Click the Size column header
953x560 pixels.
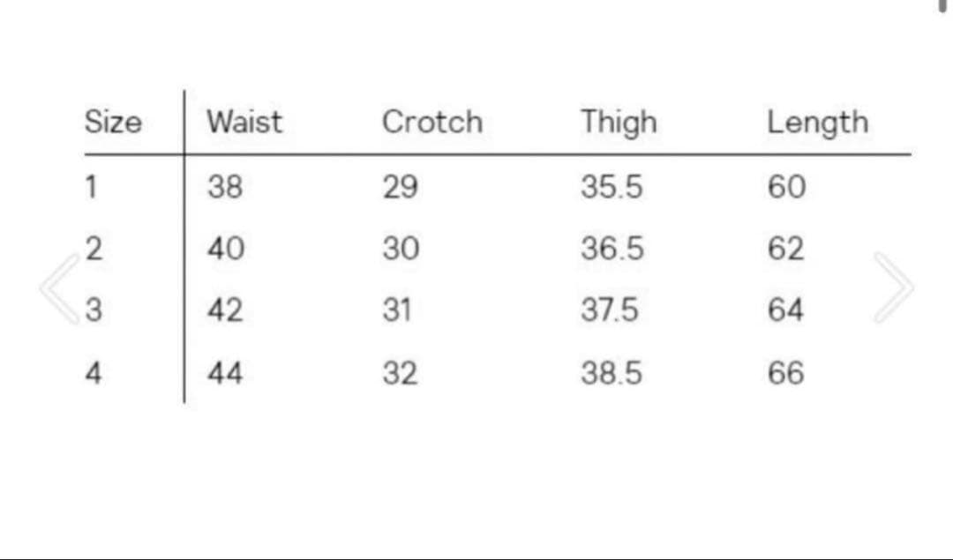(x=113, y=122)
